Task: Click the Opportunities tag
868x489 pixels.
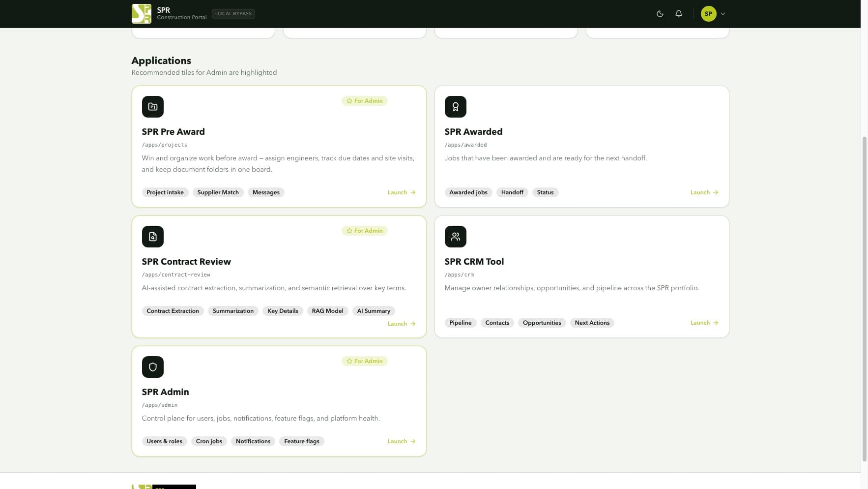Action: coord(542,323)
